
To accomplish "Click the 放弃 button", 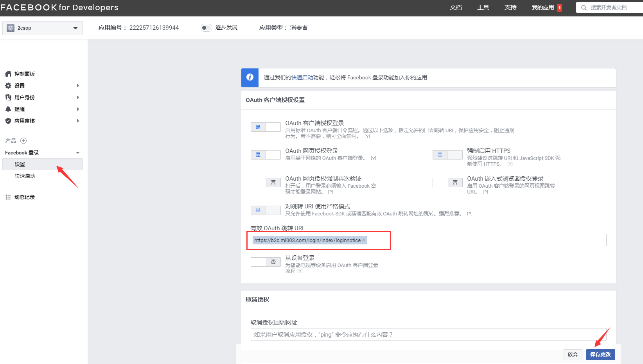I will tap(573, 355).
